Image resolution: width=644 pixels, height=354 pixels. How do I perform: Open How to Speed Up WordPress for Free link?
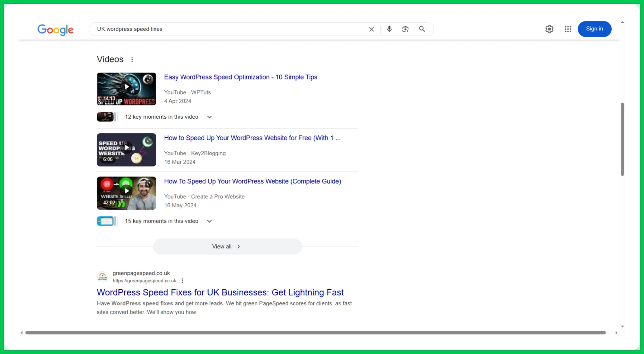coord(252,138)
